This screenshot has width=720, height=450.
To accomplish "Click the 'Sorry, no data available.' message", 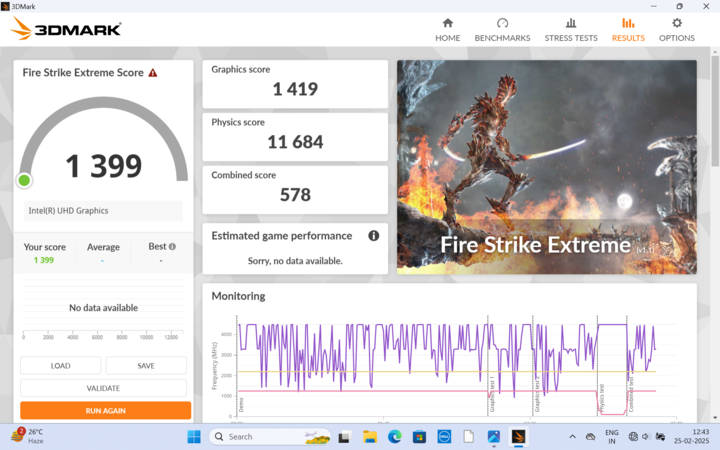I will 295,261.
